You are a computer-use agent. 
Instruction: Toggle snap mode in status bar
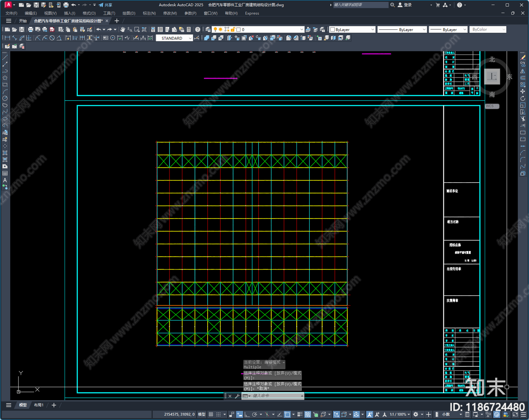[x=218, y=414]
